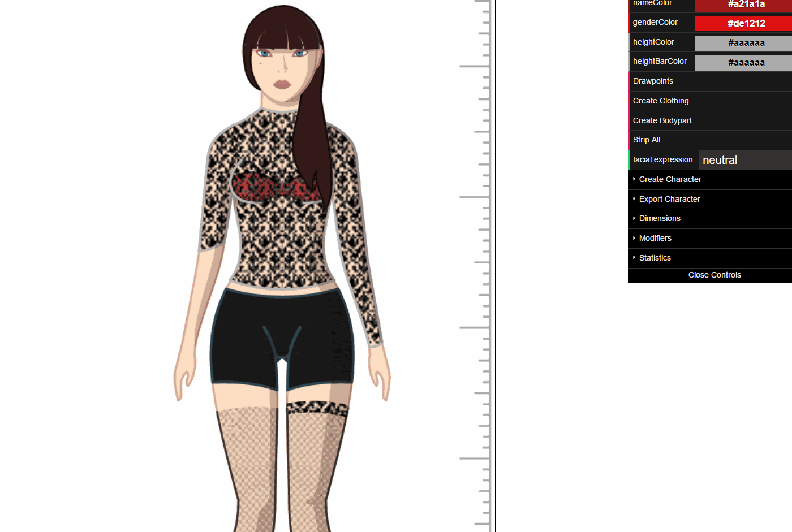Click Create Clothing in the controls panel
The width and height of the screenshot is (792, 532).
pos(661,101)
